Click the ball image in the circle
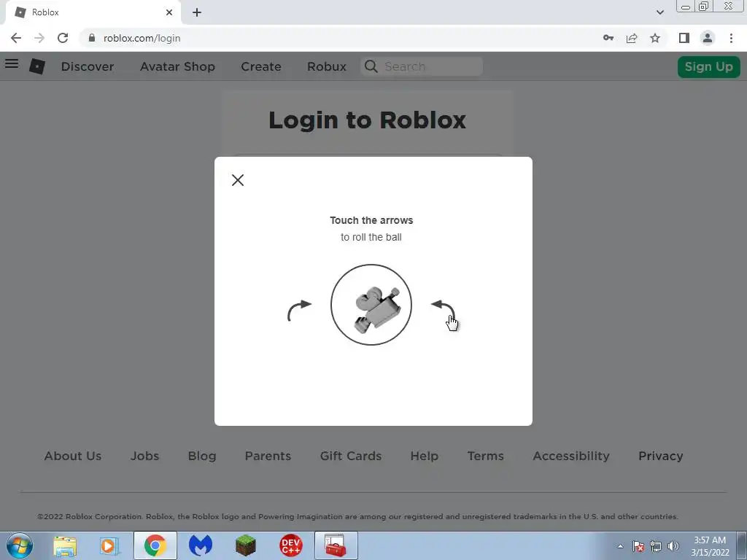The image size is (747, 560). (371, 305)
